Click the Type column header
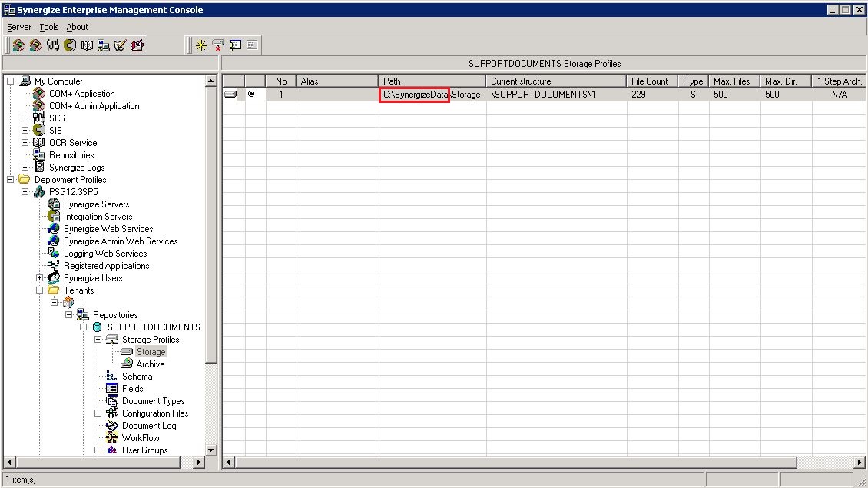Viewport: 868px width, 488px height. click(x=694, y=81)
